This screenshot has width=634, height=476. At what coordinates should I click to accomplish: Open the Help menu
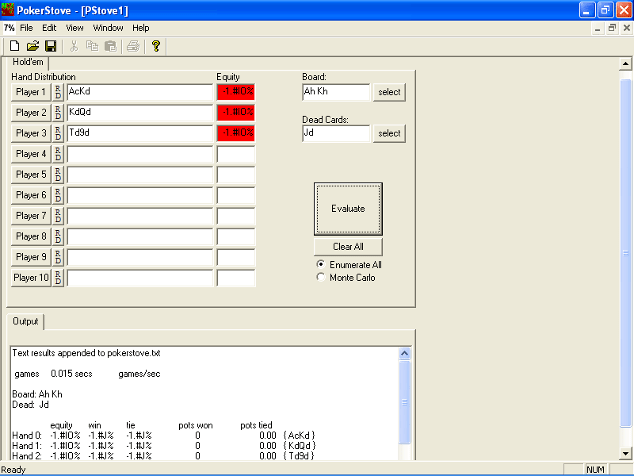coord(141,28)
